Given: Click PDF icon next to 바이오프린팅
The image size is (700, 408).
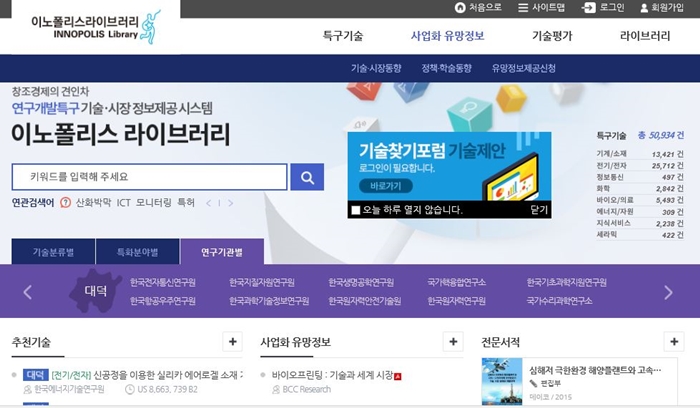Looking at the screenshot, I should pos(398,377).
